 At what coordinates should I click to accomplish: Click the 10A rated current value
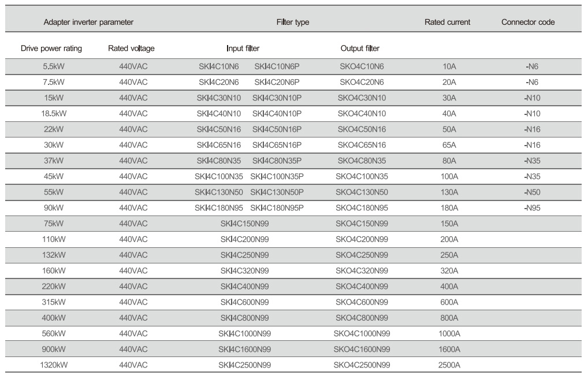449,66
